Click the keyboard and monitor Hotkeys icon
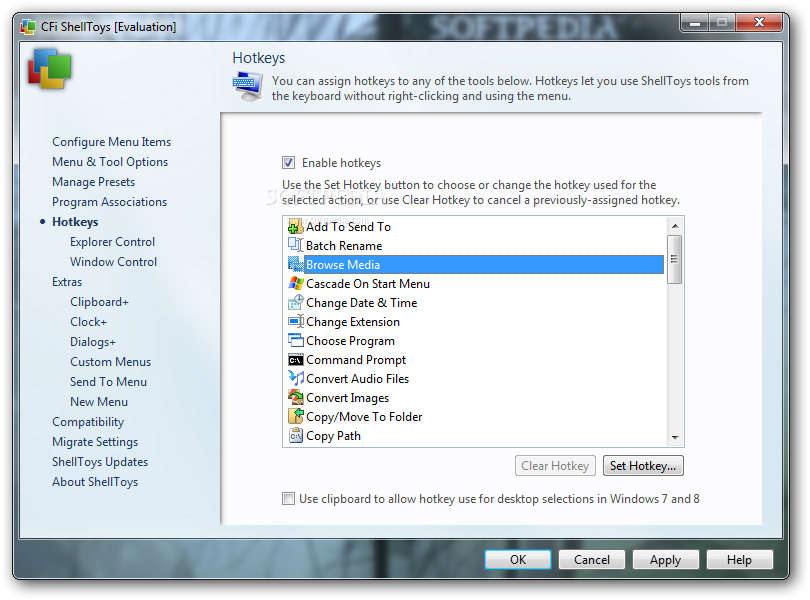 (x=248, y=87)
